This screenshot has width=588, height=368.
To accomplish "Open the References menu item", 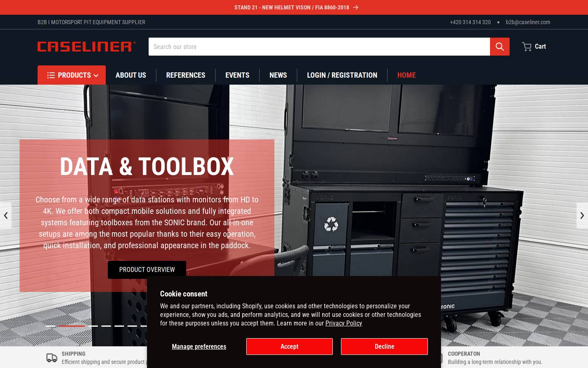I will [186, 75].
